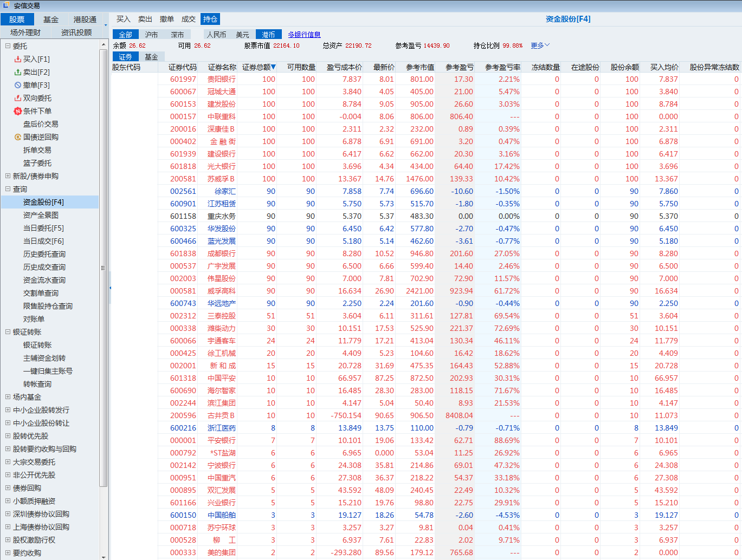742x560 pixels.
Task: Expand the 更多 dropdown in summary bar
Action: point(540,45)
